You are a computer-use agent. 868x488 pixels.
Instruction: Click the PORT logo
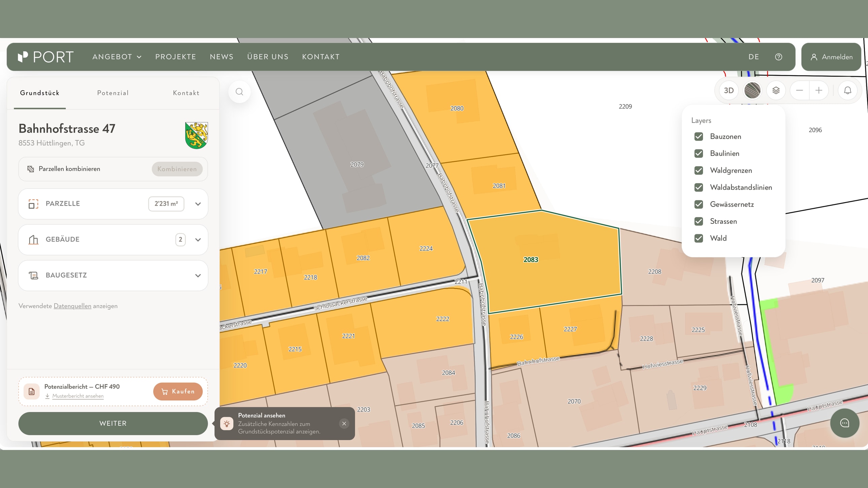point(45,57)
